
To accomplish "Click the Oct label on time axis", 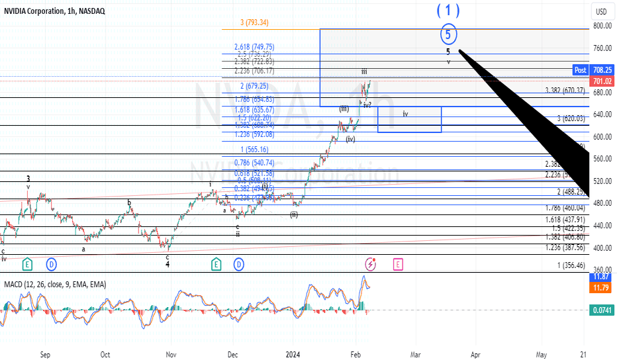I will 105,355.
